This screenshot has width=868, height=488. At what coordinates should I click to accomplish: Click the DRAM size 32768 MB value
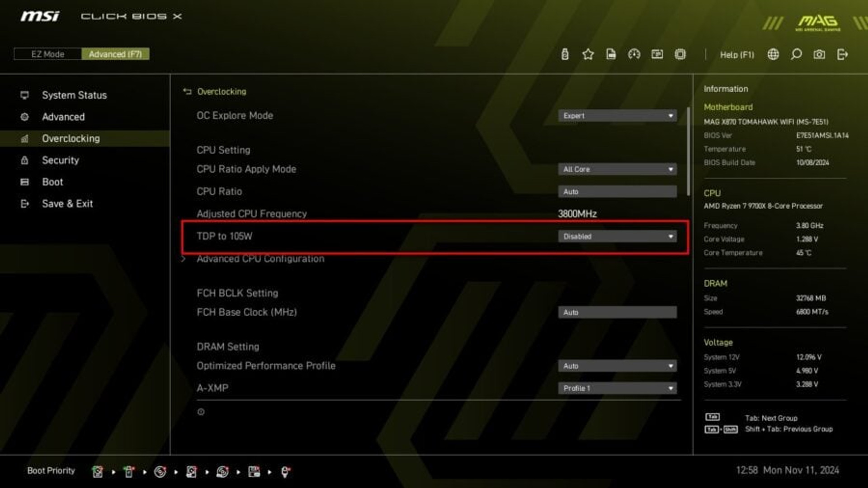(811, 298)
